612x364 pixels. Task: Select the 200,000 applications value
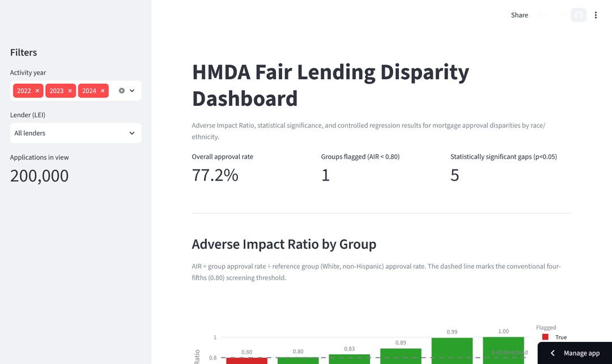coord(40,175)
